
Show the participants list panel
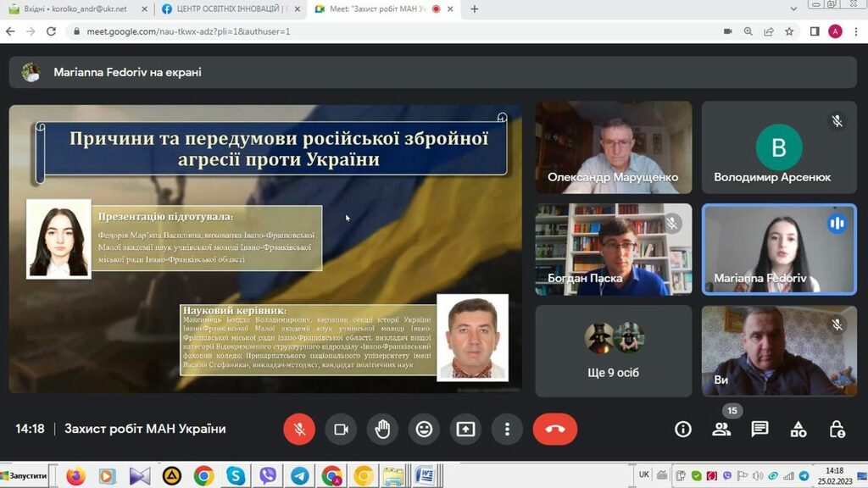coord(721,430)
